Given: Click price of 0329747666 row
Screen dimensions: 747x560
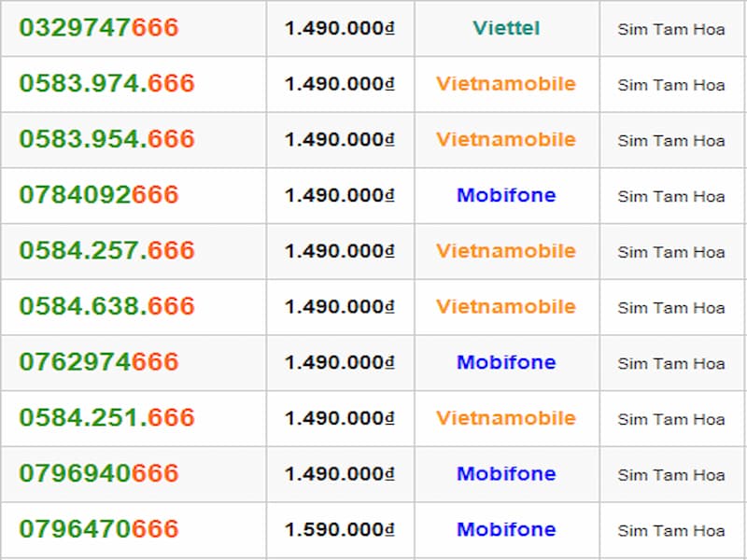Looking at the screenshot, I should coord(340,28).
